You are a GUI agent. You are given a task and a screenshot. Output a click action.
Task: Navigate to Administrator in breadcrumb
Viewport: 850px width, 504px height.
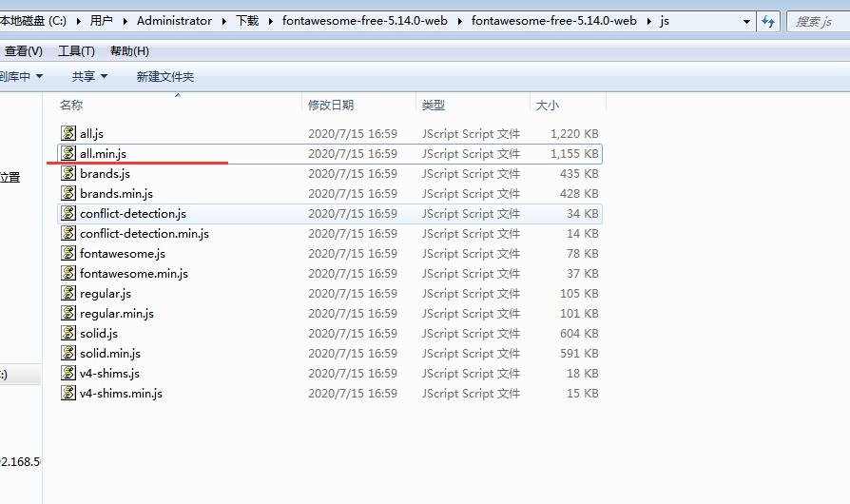174,21
